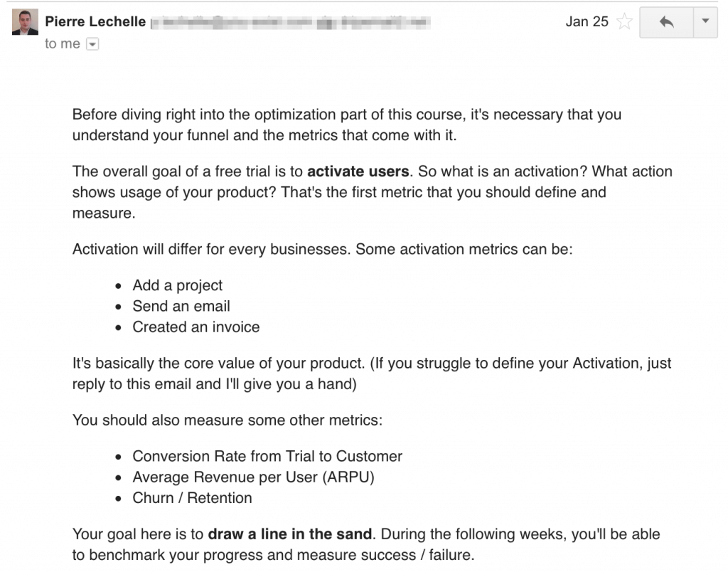Click 'Conversion Rate from Trial to Customer' bullet
This screenshot has height=572, width=728.
267,456
